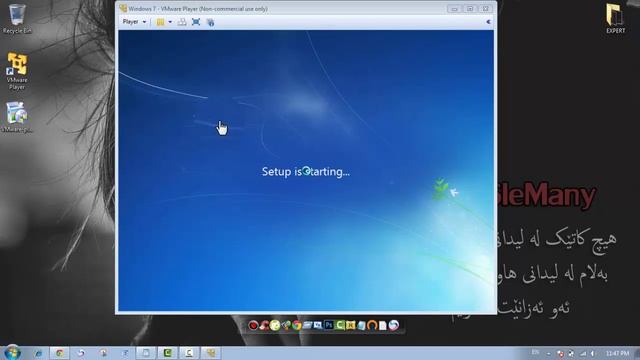640x360 pixels.
Task: Launch Photoshop from the dock
Action: (x=329, y=325)
